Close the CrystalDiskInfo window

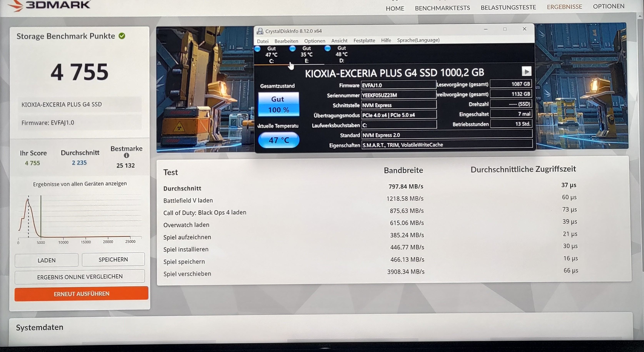point(525,29)
